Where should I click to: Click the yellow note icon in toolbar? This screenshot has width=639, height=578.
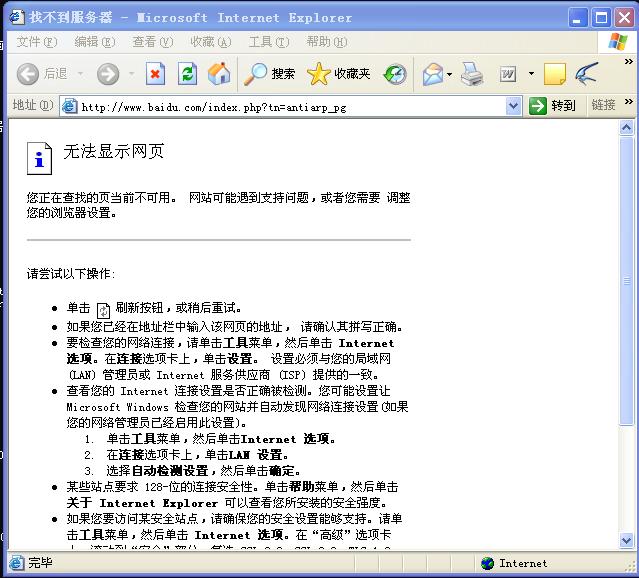point(555,74)
